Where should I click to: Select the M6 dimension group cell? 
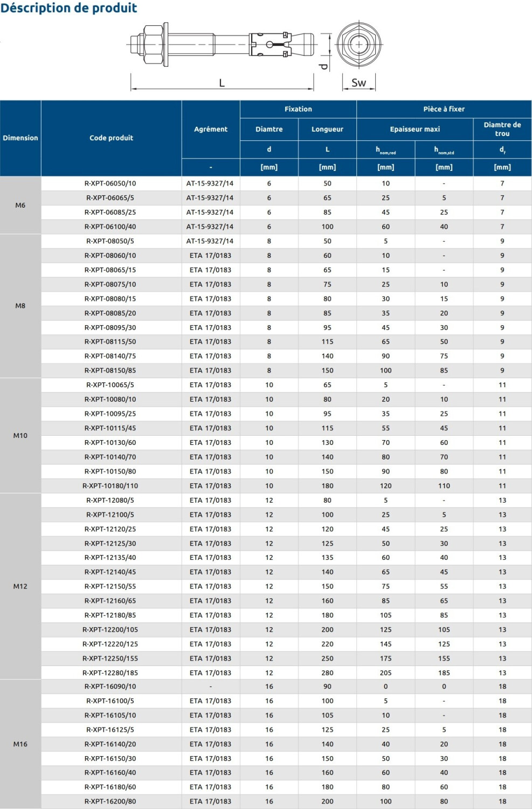point(20,205)
